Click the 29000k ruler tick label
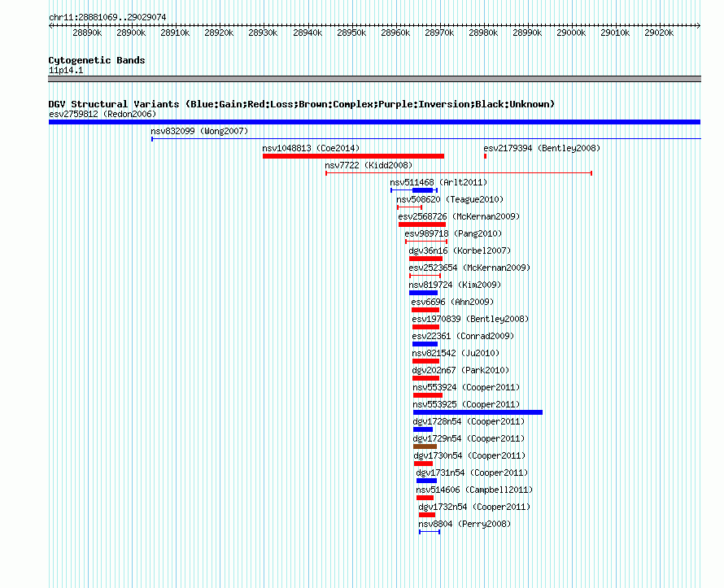Screen dimensions: 724x588 [x=571, y=33]
